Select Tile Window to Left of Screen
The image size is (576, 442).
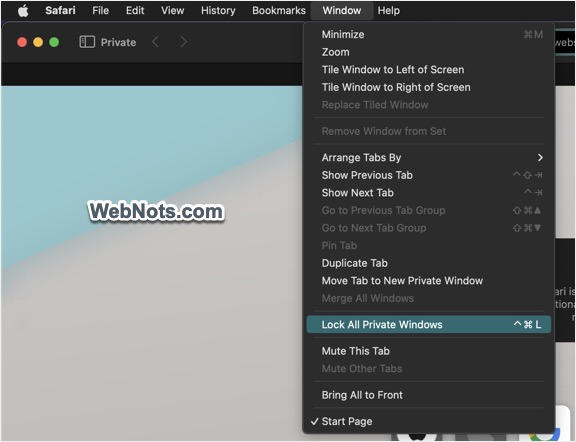(x=428, y=70)
